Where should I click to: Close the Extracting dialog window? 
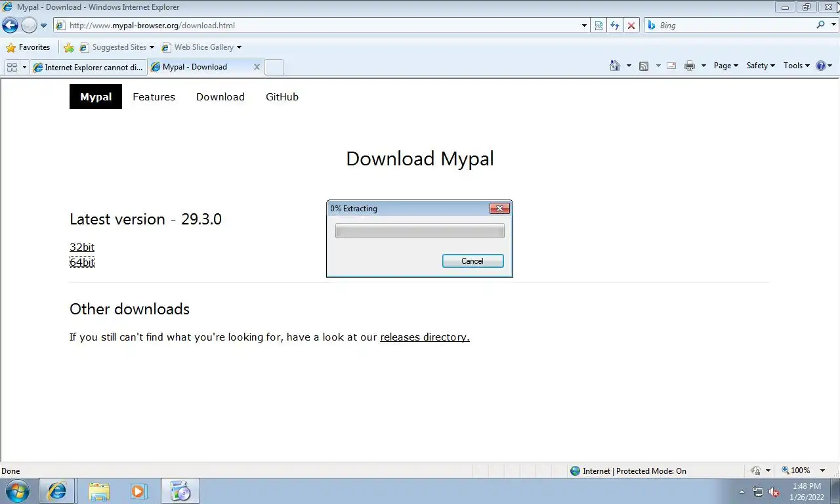[499, 209]
